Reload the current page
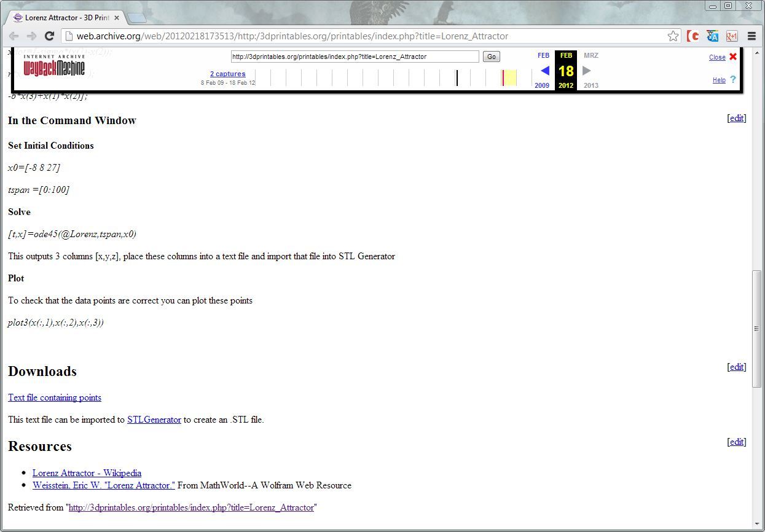Viewport: 765px width, 532px height. (x=50, y=36)
